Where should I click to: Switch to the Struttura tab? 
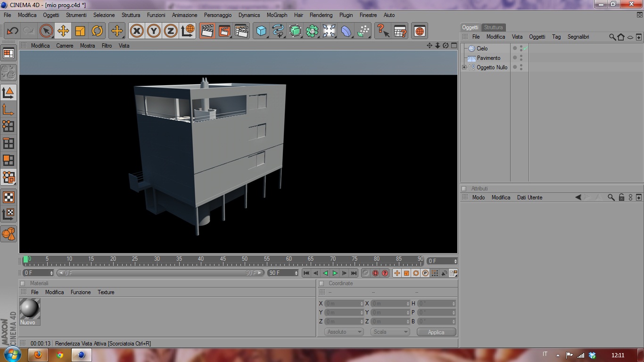493,27
